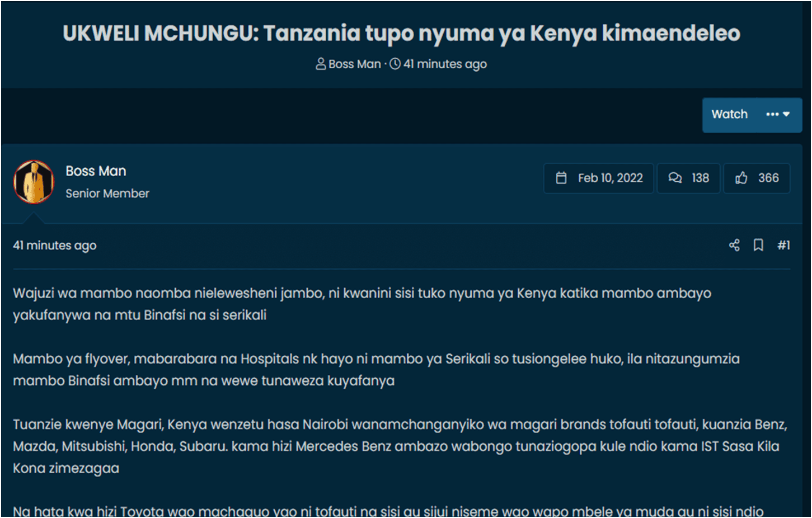Click the share icon on post #1
Screen dimensions: 812x518
pos(734,245)
